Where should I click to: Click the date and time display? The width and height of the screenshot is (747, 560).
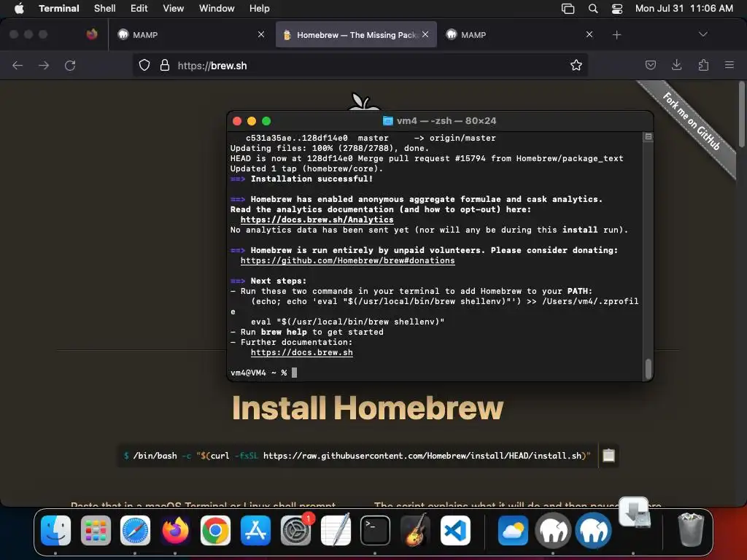pyautogui.click(x=684, y=8)
